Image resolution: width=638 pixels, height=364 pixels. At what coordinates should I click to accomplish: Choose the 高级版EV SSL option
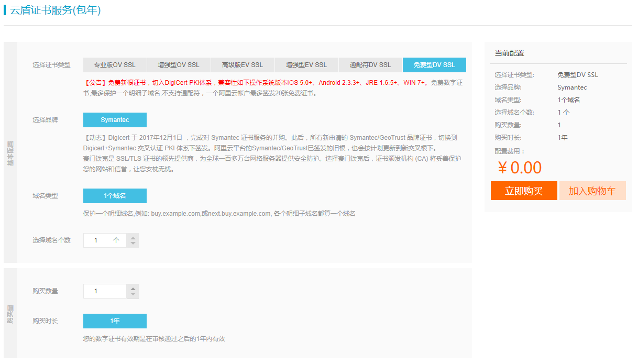click(x=243, y=64)
